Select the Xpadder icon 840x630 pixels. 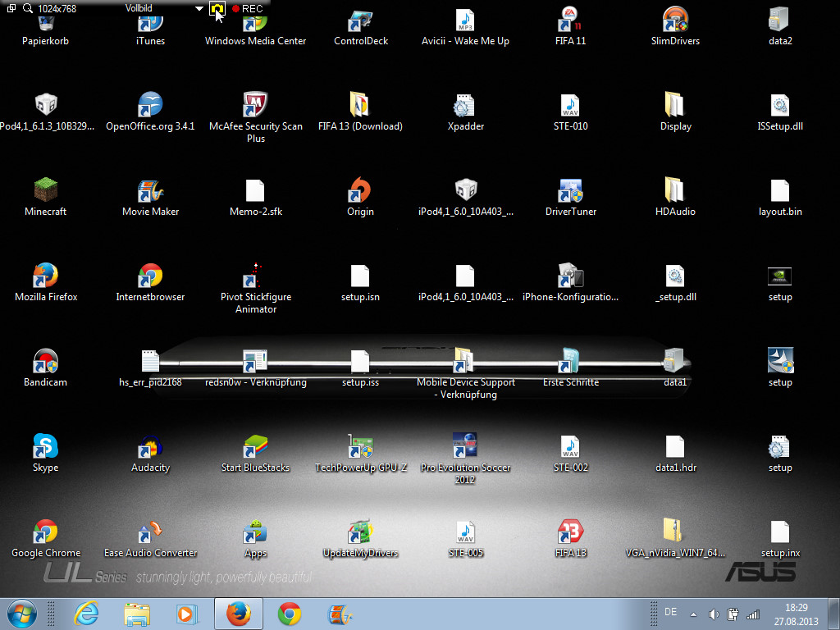[465, 112]
